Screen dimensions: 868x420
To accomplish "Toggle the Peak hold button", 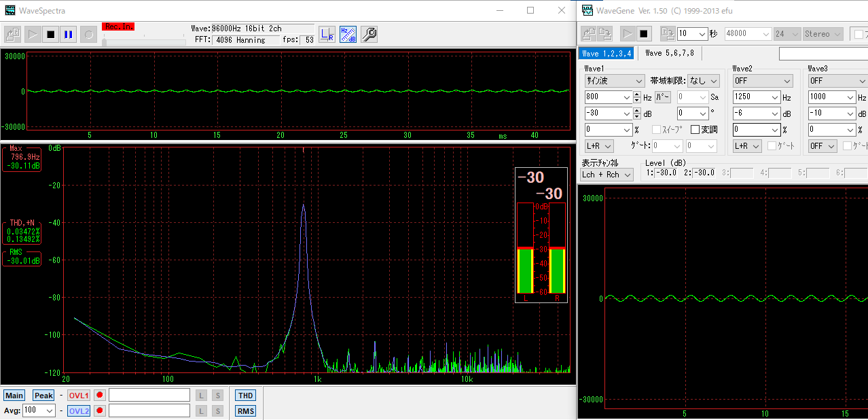I will coord(43,396).
